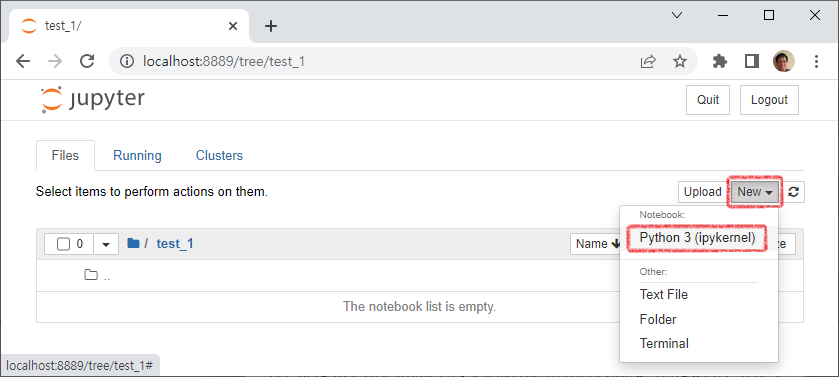Refresh the notebook list
The height and width of the screenshot is (377, 839).
point(794,192)
